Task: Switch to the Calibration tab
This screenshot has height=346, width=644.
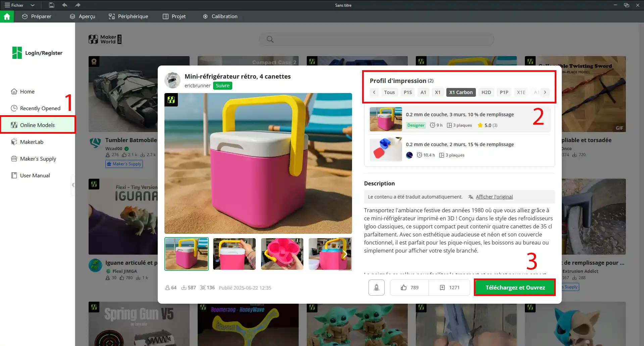Action: tap(220, 16)
